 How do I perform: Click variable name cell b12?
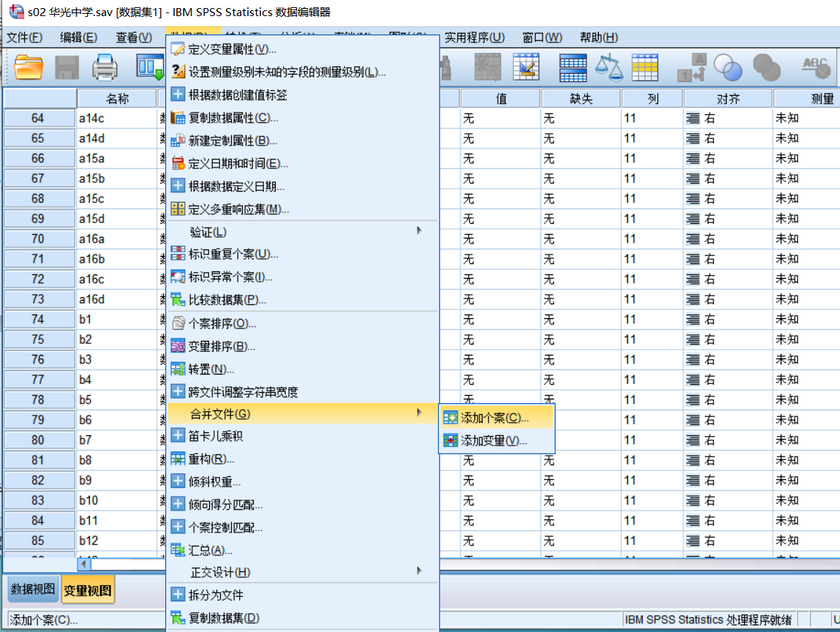[x=117, y=541]
